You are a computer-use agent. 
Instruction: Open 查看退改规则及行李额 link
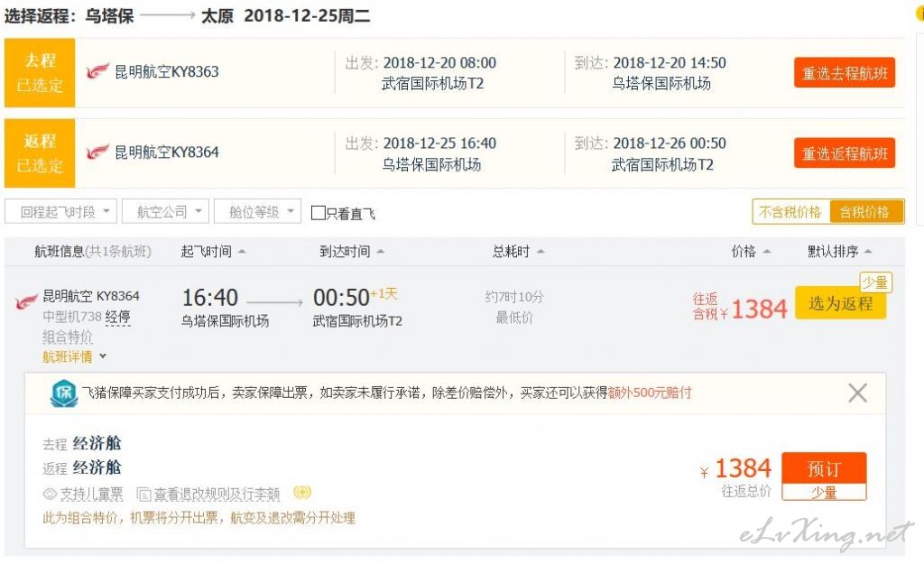coord(217,494)
